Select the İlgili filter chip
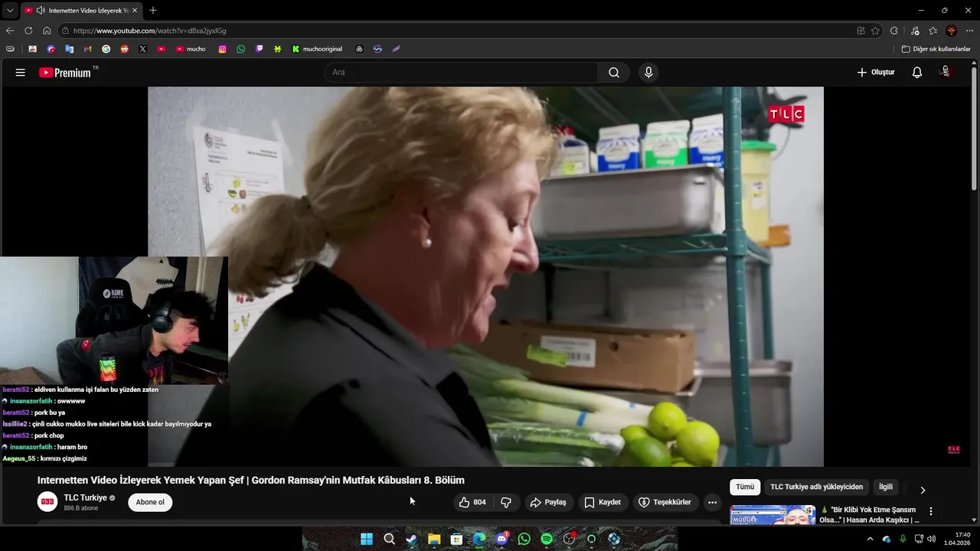This screenshot has height=551, width=980. (x=886, y=487)
